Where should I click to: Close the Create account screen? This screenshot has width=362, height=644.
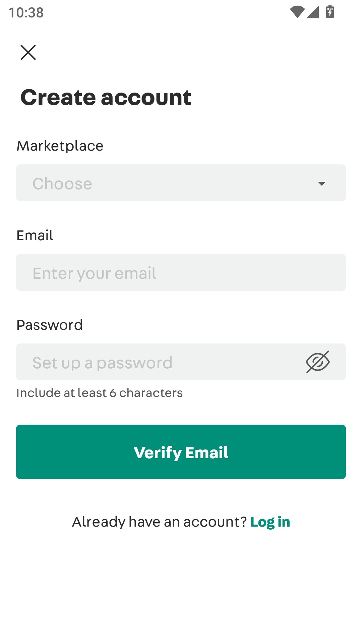[x=28, y=52]
